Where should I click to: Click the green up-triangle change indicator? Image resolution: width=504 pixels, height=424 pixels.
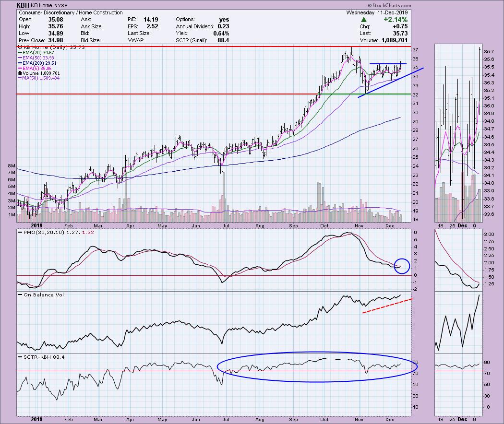click(x=363, y=20)
